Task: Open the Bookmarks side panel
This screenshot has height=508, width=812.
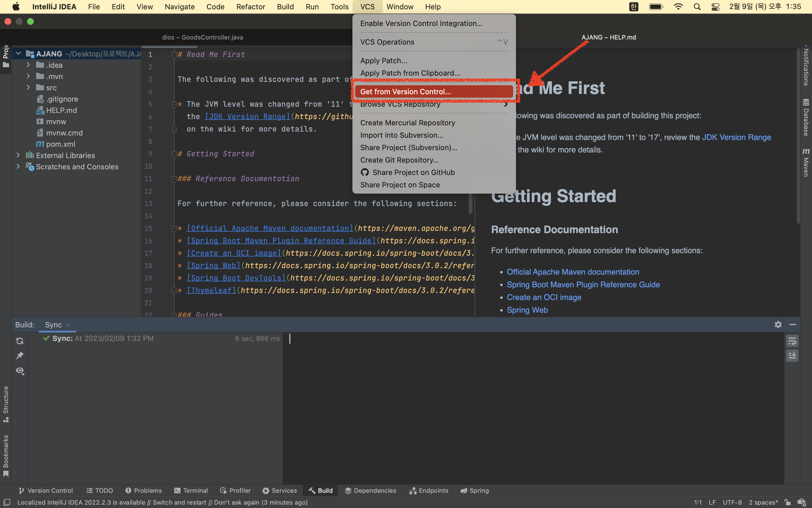Action: (x=6, y=456)
